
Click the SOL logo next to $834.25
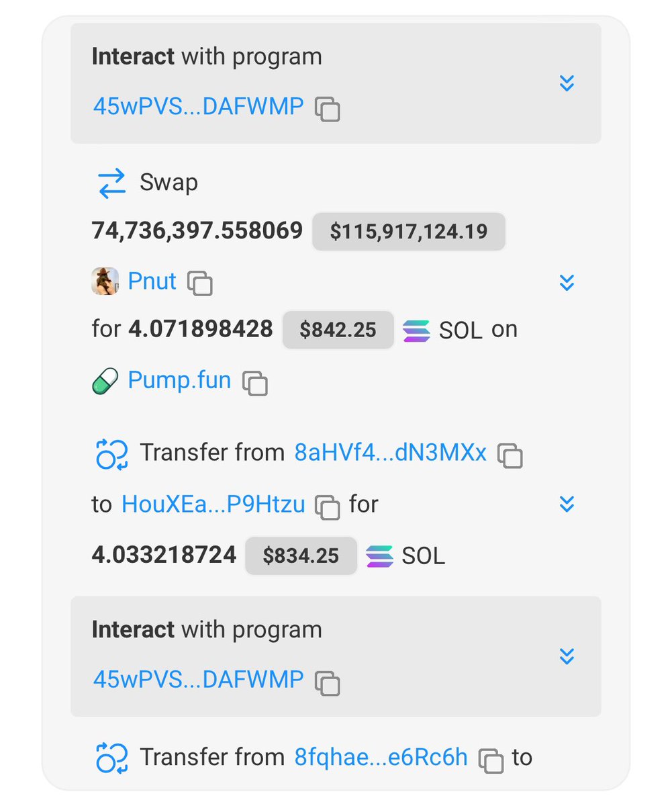tap(381, 555)
